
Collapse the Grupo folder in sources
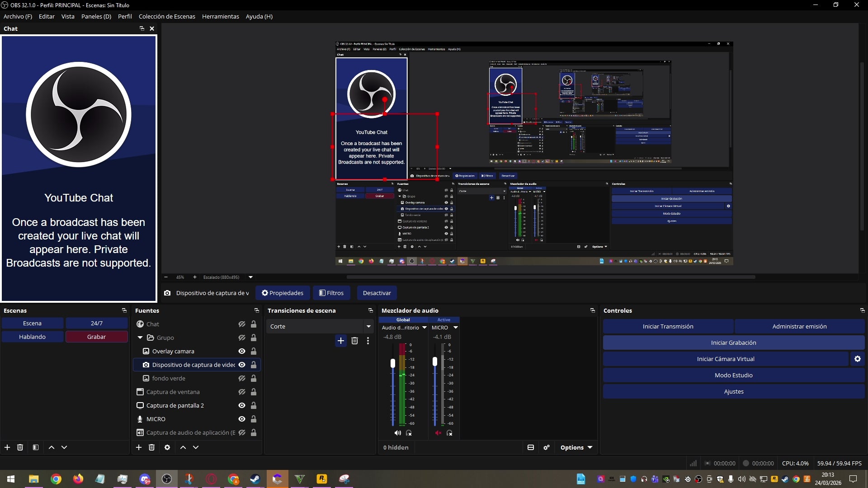point(140,338)
